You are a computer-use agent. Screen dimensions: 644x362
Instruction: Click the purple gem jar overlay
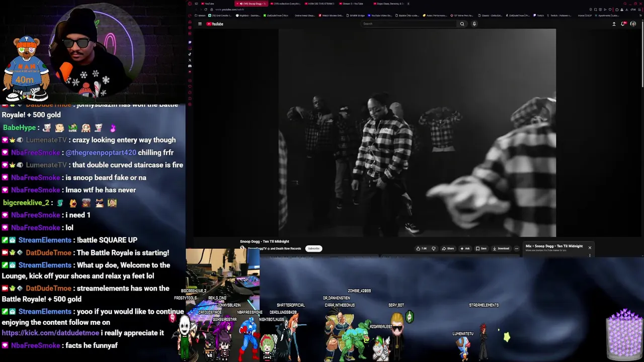click(624, 334)
